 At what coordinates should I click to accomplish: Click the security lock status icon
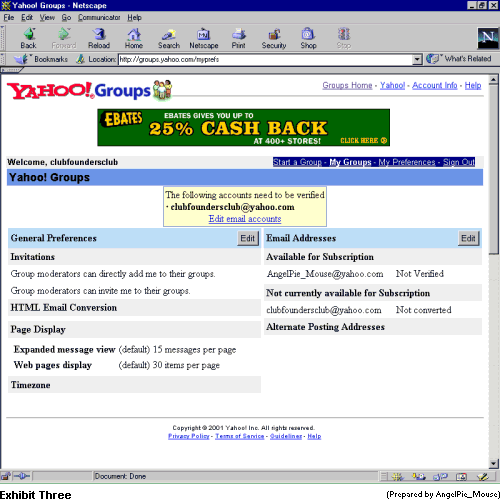(x=5, y=476)
